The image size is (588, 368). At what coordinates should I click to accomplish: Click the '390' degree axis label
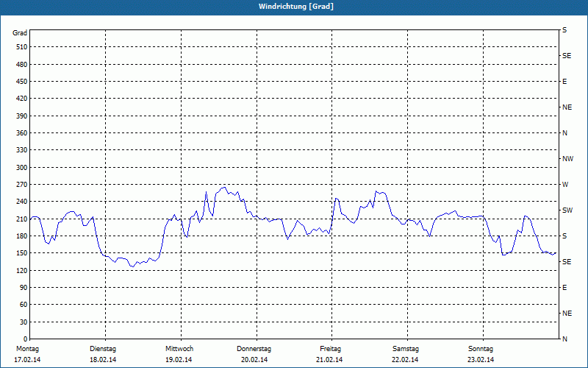click(x=22, y=116)
